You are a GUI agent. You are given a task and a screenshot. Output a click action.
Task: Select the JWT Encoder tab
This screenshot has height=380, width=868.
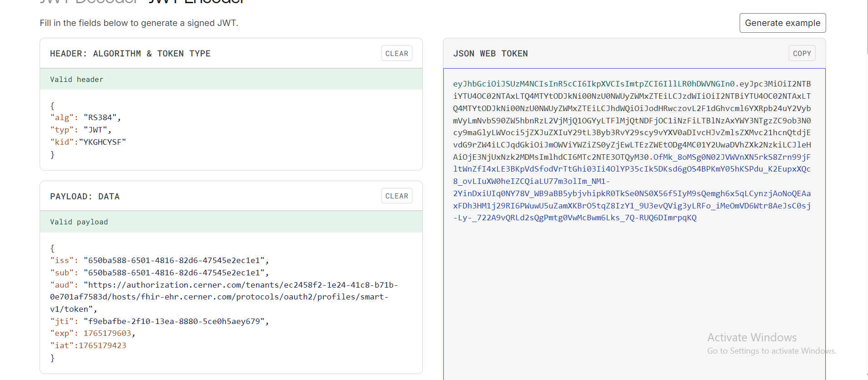pos(196,2)
